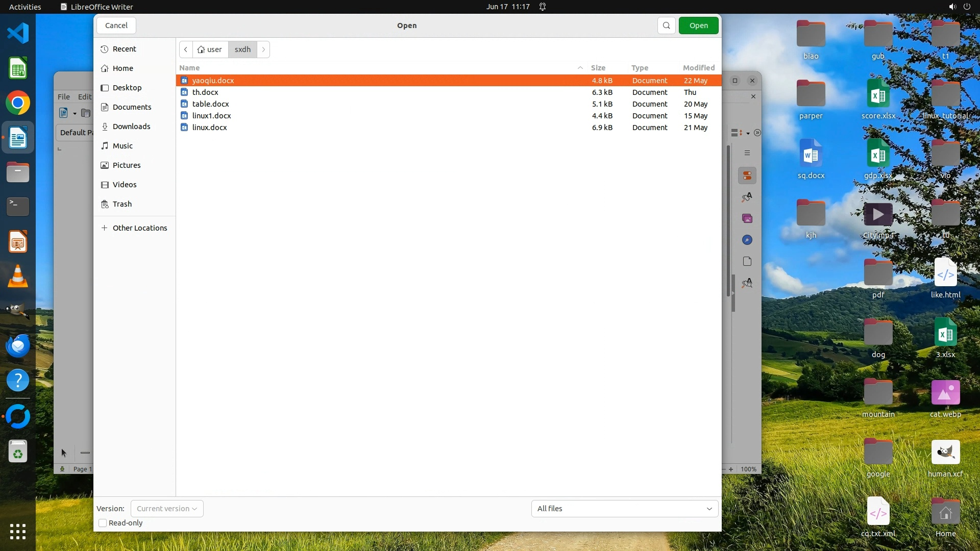Viewport: 980px width, 551px height.
Task: Open the sidebar Page panel icon
Action: [747, 262]
